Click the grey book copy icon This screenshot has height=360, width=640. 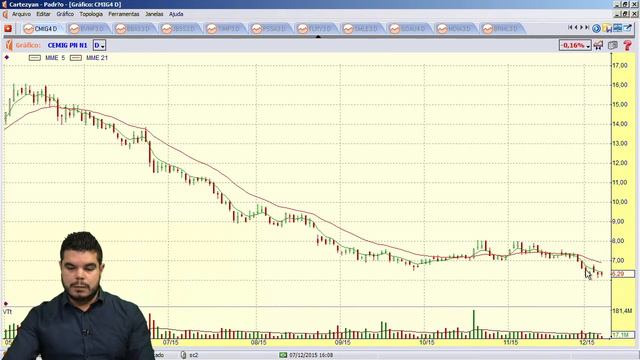[613, 45]
